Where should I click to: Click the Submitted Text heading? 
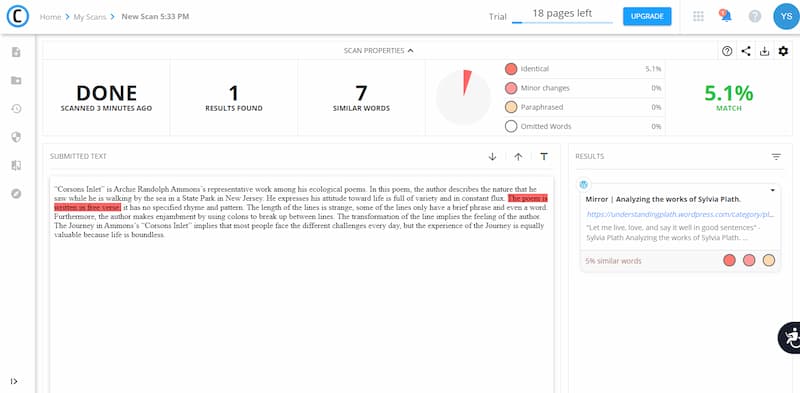[79, 157]
